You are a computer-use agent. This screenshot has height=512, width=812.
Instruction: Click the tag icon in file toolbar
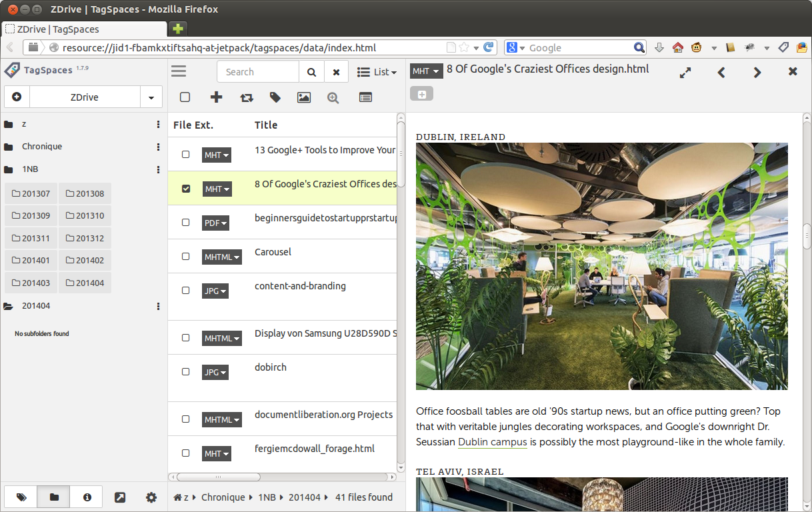275,97
